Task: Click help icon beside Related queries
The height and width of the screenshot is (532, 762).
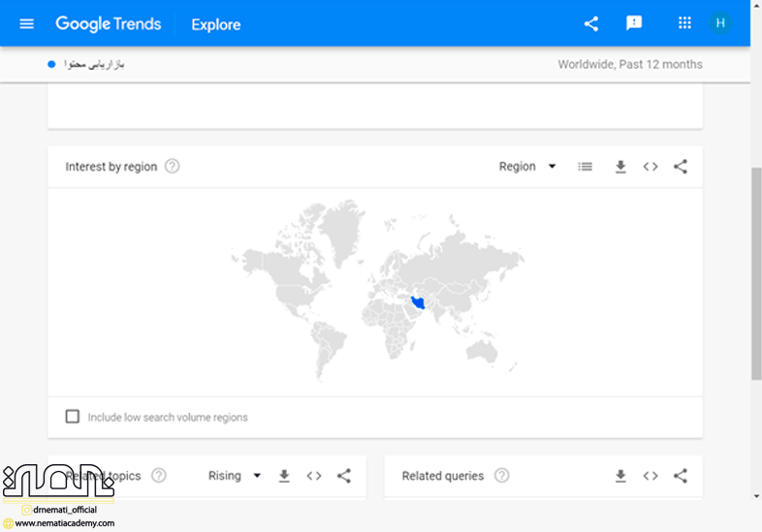Action: (501, 476)
